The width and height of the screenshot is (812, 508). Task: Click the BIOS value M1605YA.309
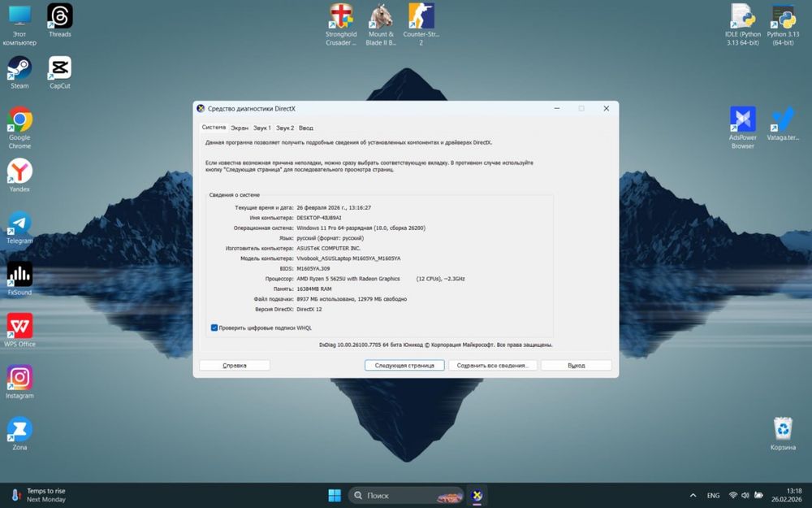point(313,268)
